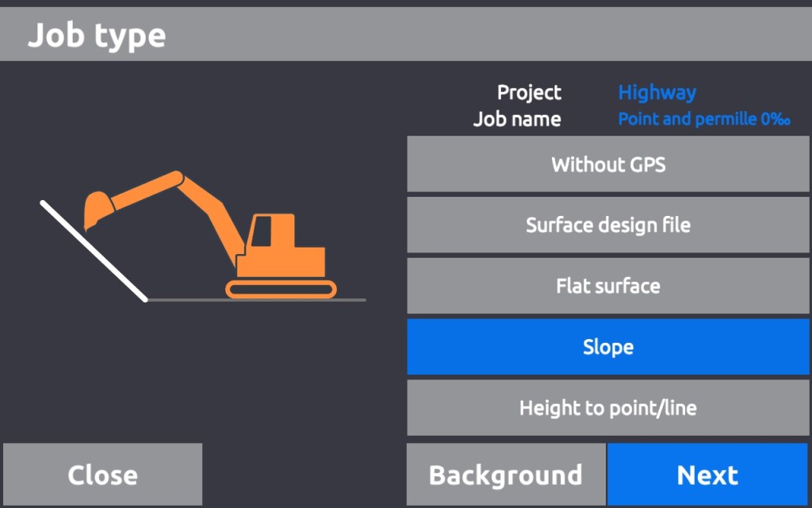Click the white slope line graphic
Viewport: 812px width, 508px height.
93,251
